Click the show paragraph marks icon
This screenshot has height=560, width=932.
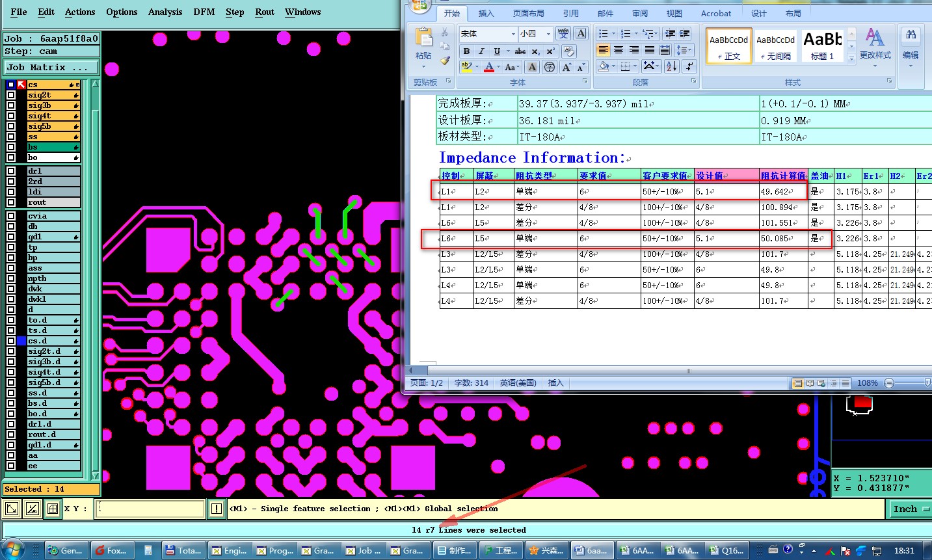click(689, 66)
